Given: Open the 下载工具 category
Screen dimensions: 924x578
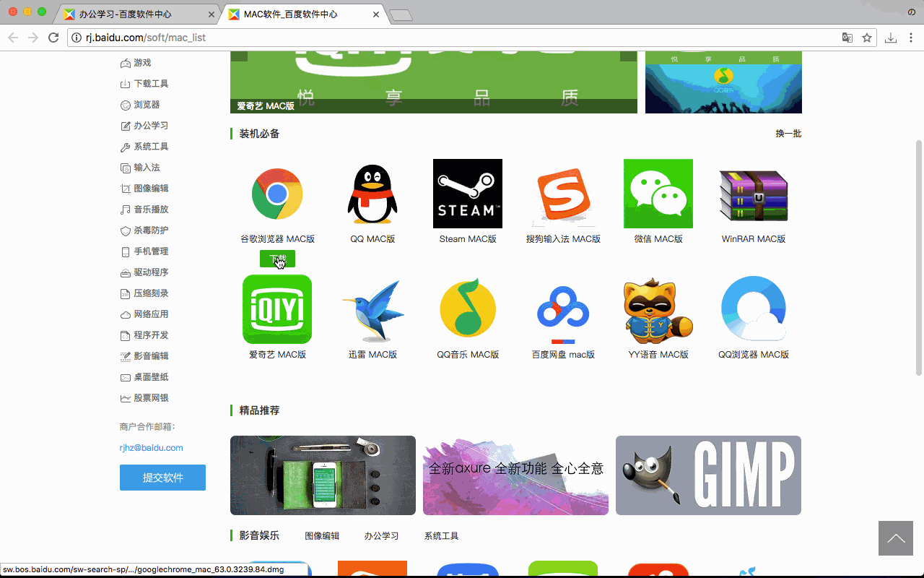Looking at the screenshot, I should [x=144, y=84].
